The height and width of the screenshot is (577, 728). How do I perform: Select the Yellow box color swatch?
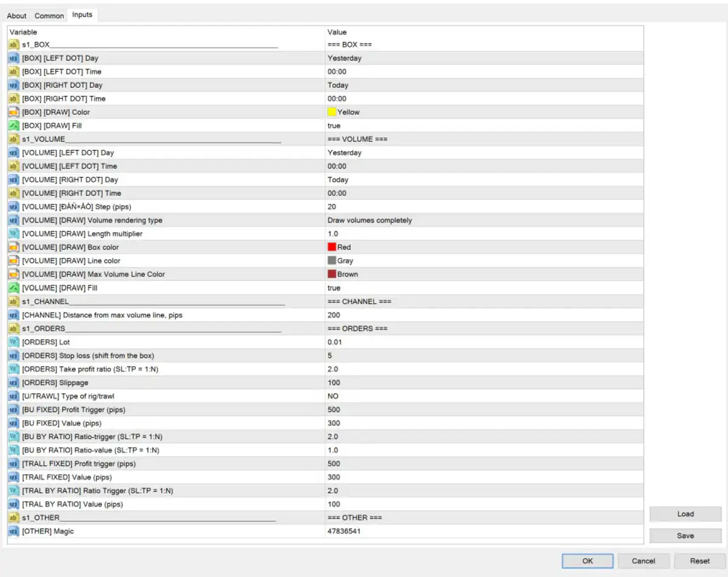[332, 112]
